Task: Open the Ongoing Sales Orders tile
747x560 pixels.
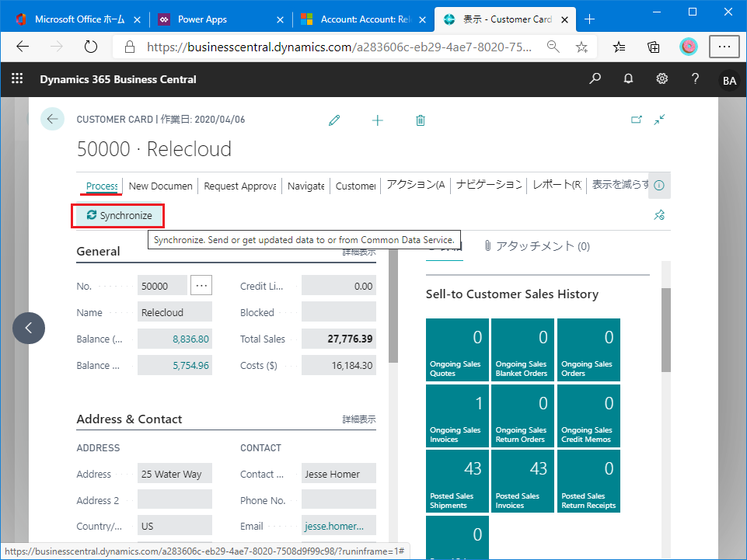Action: (x=588, y=350)
